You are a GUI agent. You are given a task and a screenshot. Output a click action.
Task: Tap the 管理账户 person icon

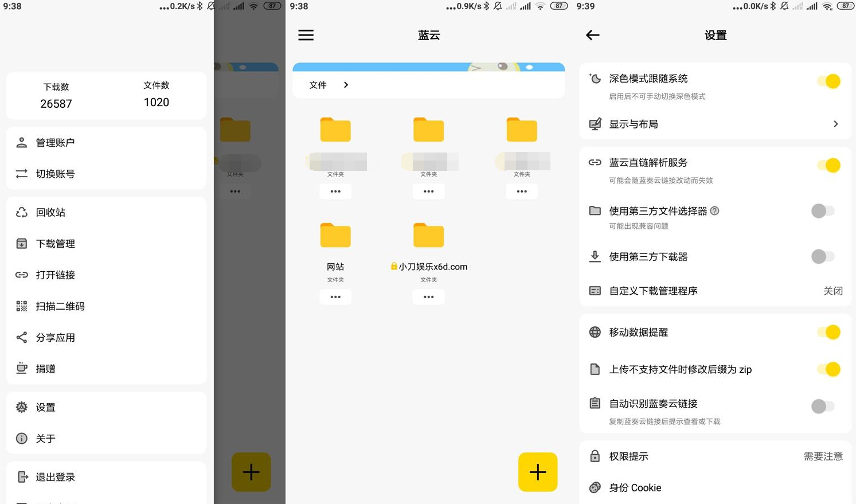coord(22,143)
